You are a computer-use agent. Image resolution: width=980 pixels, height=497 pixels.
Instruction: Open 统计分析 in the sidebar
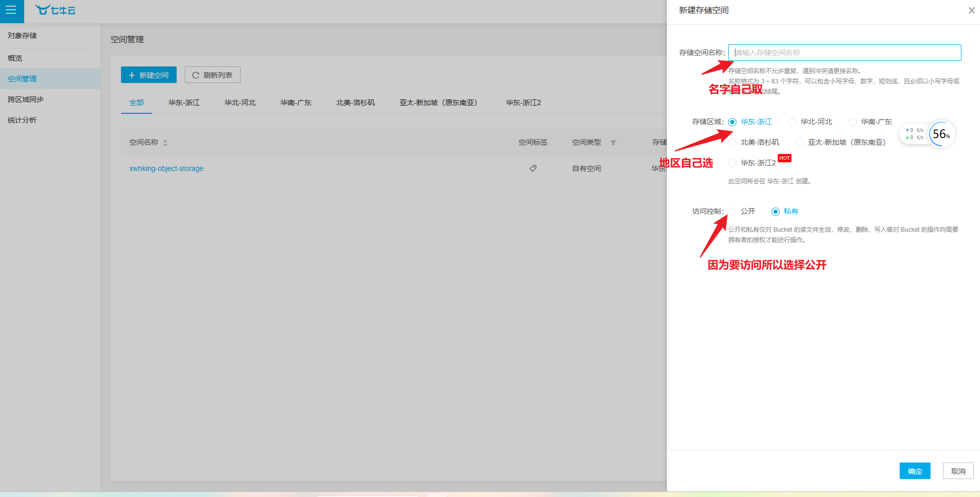click(50, 120)
